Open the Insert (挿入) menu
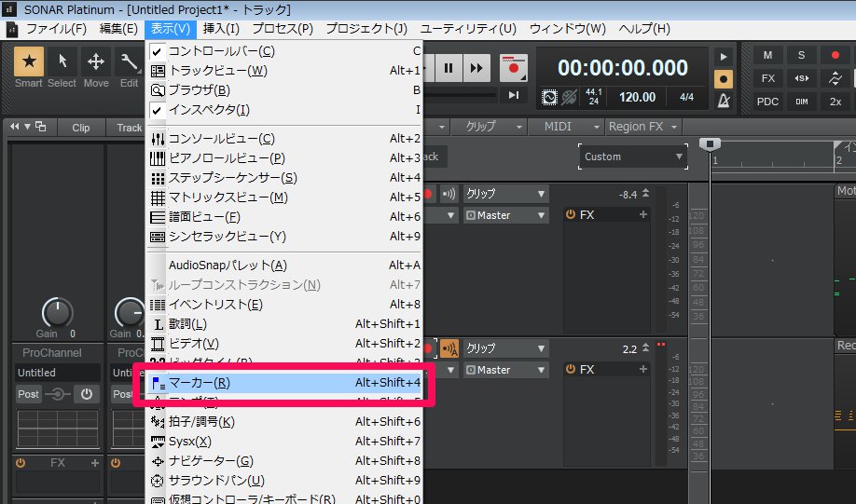The height and width of the screenshot is (504, 856). (x=221, y=29)
